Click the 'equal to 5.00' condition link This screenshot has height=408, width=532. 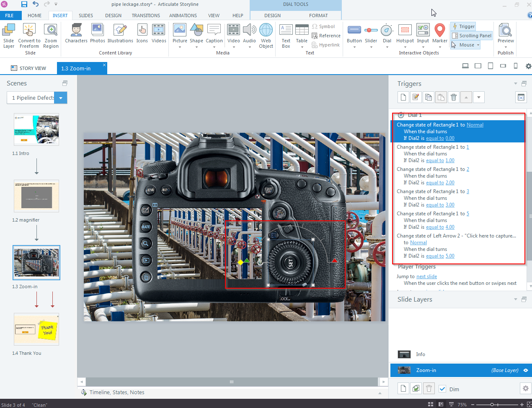coord(440,256)
